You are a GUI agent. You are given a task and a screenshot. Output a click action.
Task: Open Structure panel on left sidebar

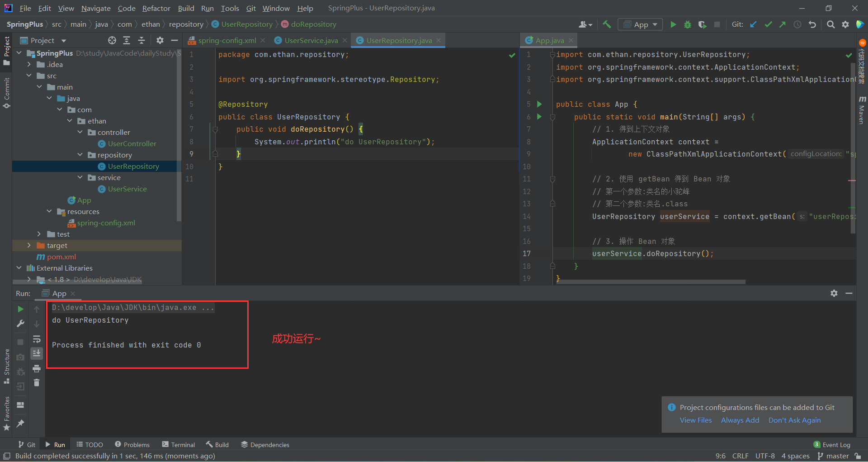click(x=7, y=367)
